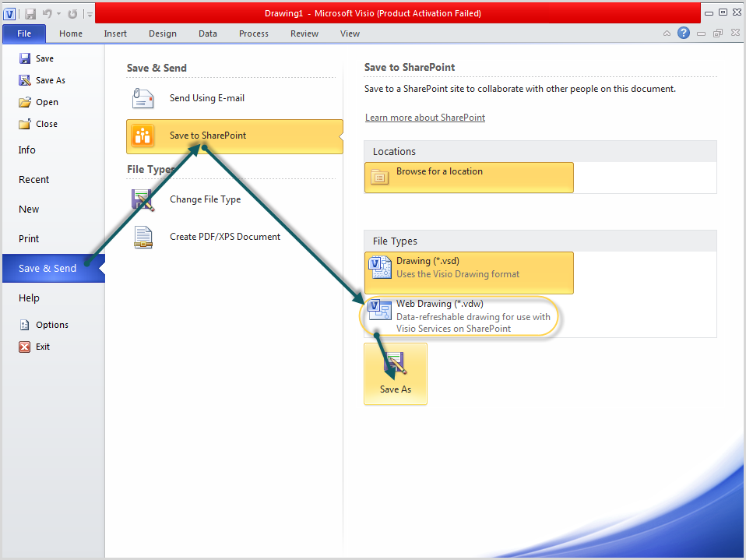Switch to the View ribbon tab
The width and height of the screenshot is (746, 560).
coord(350,33)
